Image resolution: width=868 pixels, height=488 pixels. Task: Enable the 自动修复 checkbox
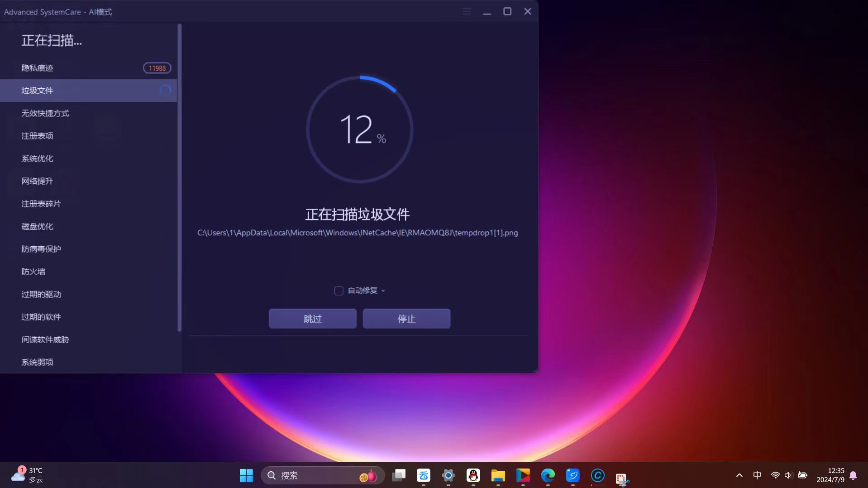pyautogui.click(x=339, y=291)
